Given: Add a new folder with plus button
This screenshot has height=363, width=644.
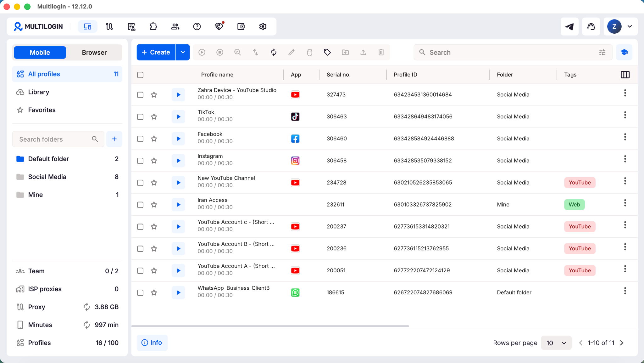Looking at the screenshot, I should point(114,139).
